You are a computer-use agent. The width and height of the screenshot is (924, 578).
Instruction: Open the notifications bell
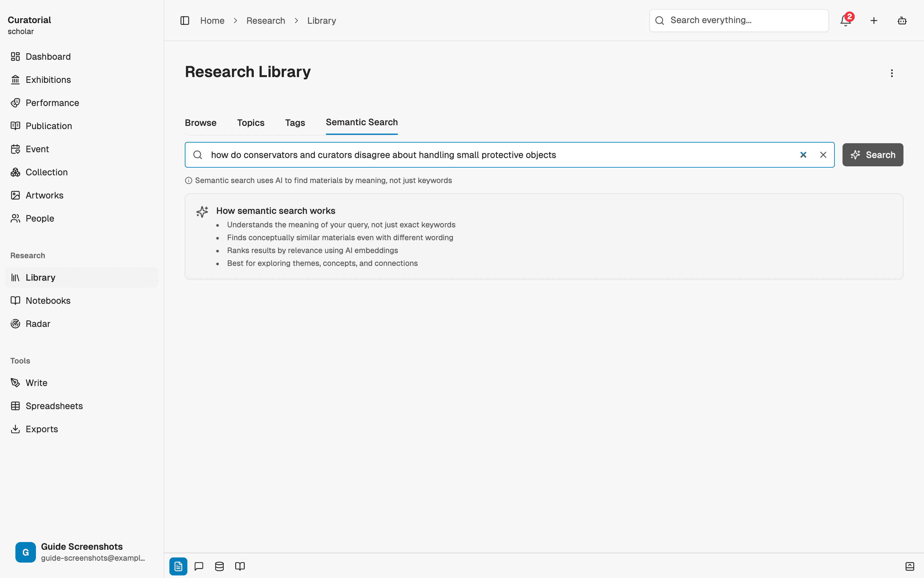point(846,21)
